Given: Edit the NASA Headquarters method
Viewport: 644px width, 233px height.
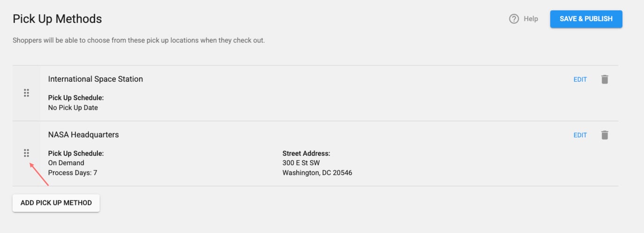Looking at the screenshot, I should pyautogui.click(x=580, y=135).
